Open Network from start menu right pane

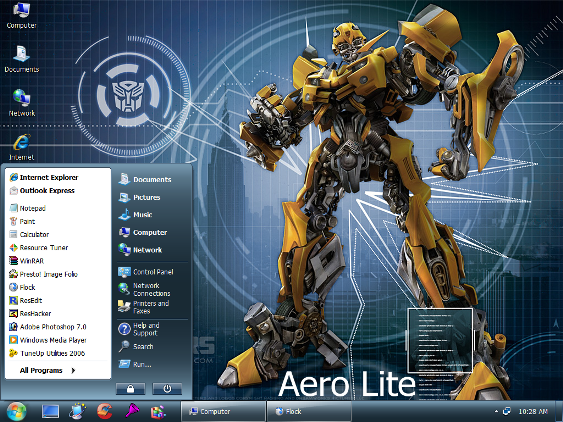140,250
